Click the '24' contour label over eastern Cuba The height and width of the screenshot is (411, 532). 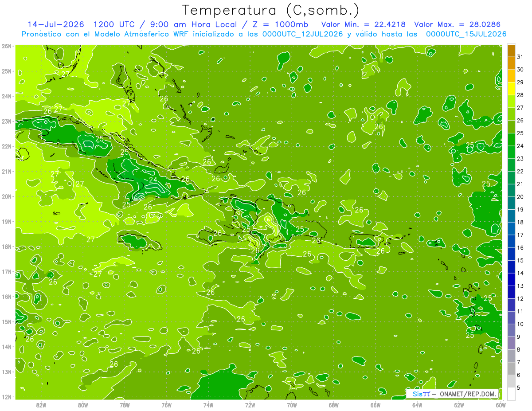(x=153, y=180)
